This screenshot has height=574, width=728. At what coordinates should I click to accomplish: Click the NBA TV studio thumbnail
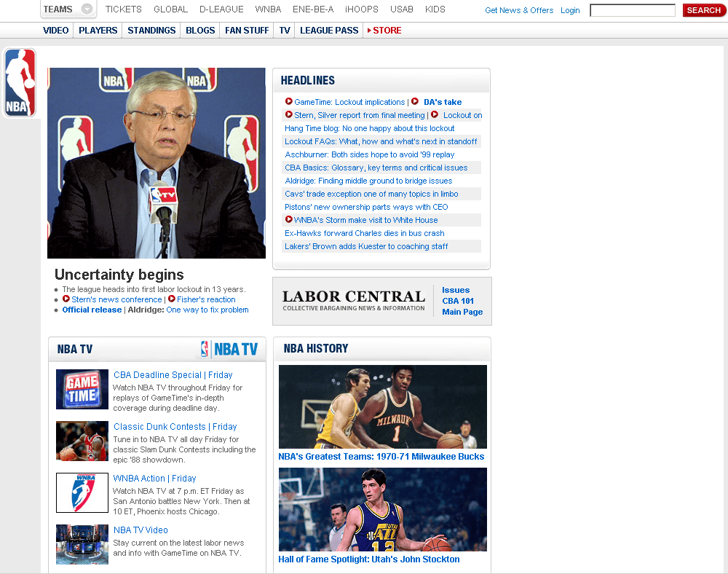click(x=82, y=544)
